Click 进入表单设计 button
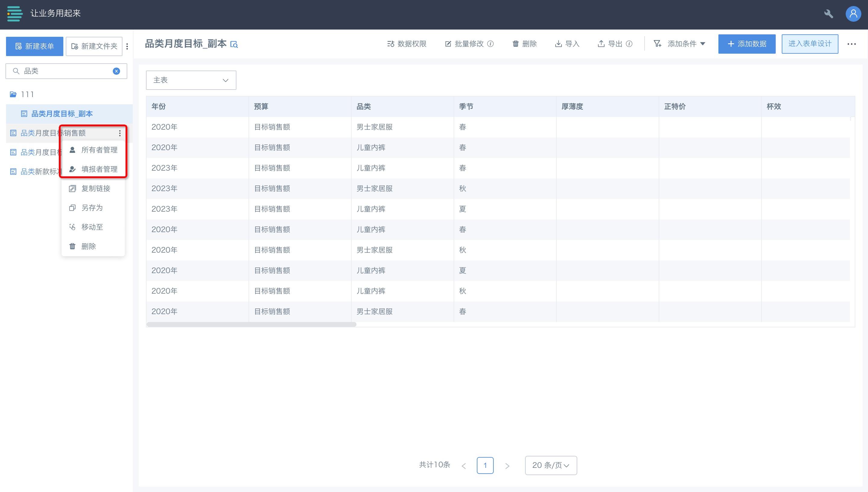868x492 pixels. click(x=809, y=44)
